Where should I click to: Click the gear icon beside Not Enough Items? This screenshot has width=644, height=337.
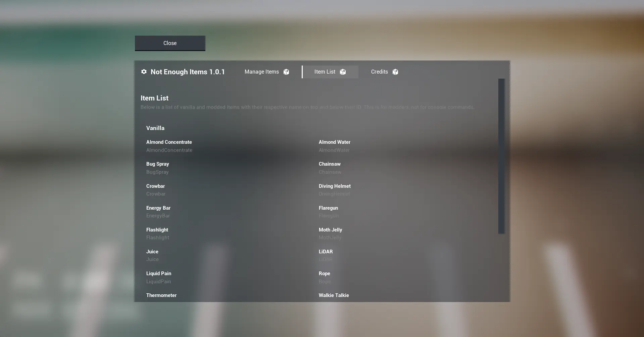tap(144, 72)
